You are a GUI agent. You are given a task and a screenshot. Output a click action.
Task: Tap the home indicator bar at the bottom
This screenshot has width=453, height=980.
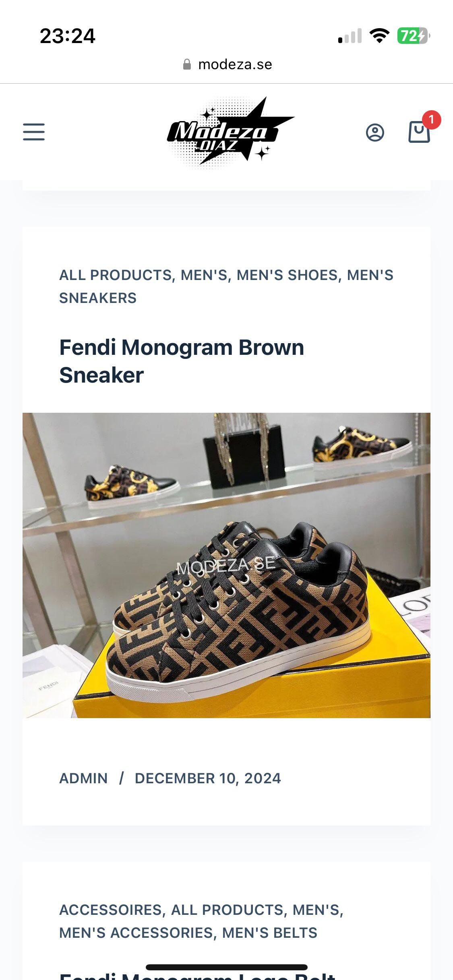coord(227,968)
